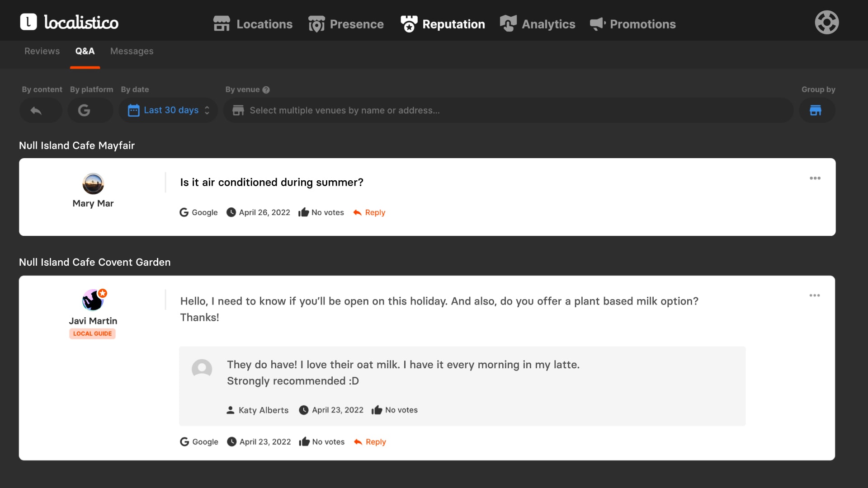868x488 pixels.
Task: Click Mary Mar's profile avatar
Action: pos(93,184)
